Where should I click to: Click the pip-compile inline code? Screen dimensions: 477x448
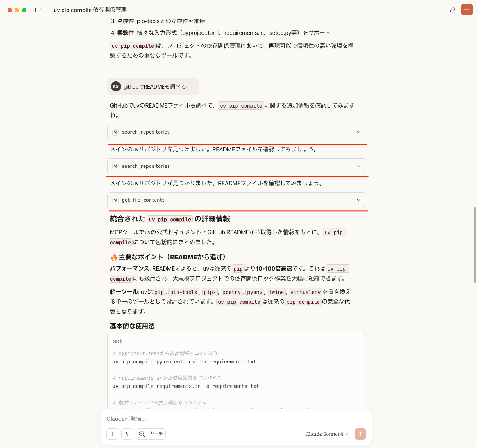303,302
